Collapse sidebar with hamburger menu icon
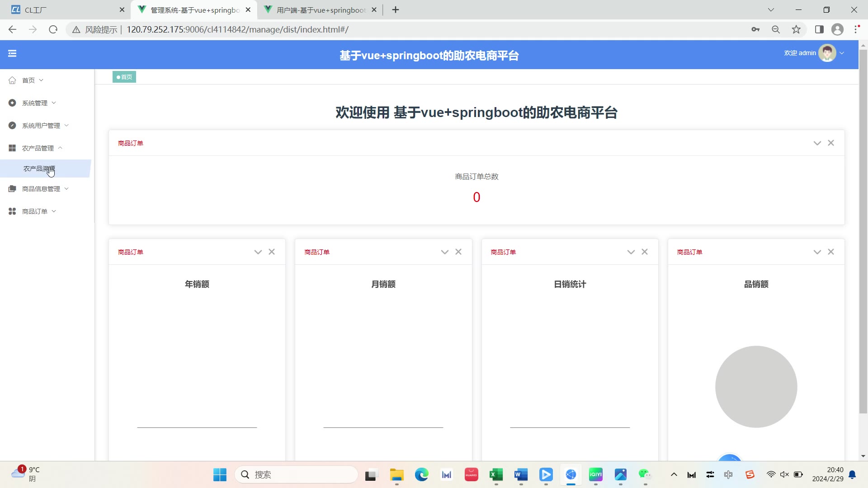868x488 pixels. pyautogui.click(x=12, y=53)
